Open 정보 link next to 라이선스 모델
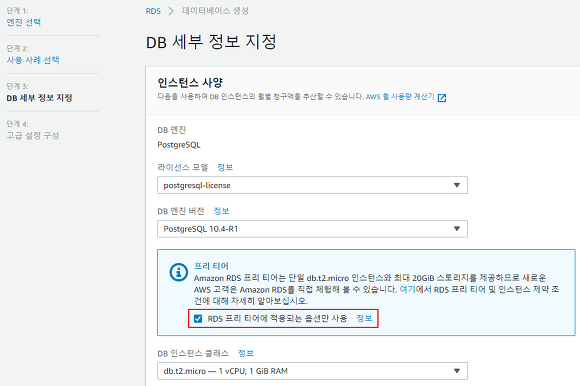The width and height of the screenshot is (580, 386). (x=225, y=167)
